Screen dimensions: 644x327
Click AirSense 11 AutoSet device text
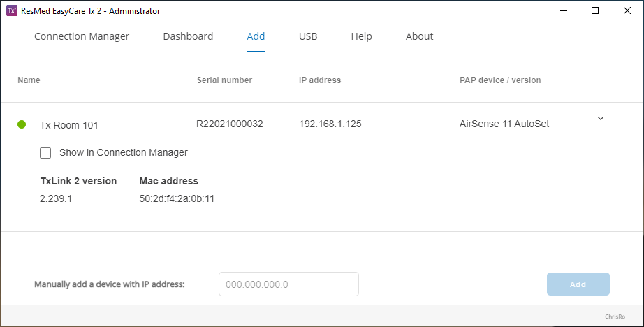coord(504,124)
